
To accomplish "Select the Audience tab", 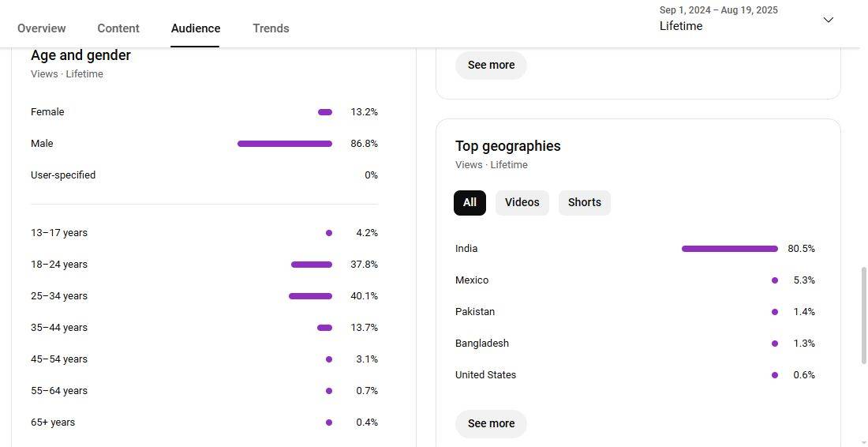I will pyautogui.click(x=196, y=28).
